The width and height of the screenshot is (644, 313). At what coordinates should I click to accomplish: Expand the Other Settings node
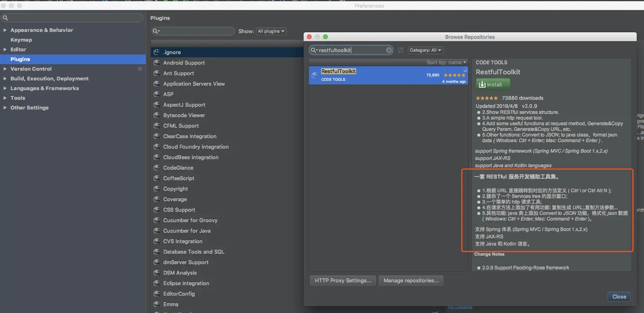(5, 107)
